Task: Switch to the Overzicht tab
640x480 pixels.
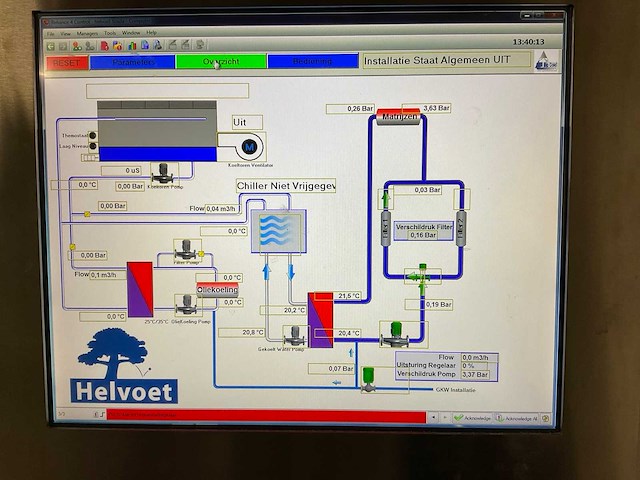Action: click(x=221, y=62)
